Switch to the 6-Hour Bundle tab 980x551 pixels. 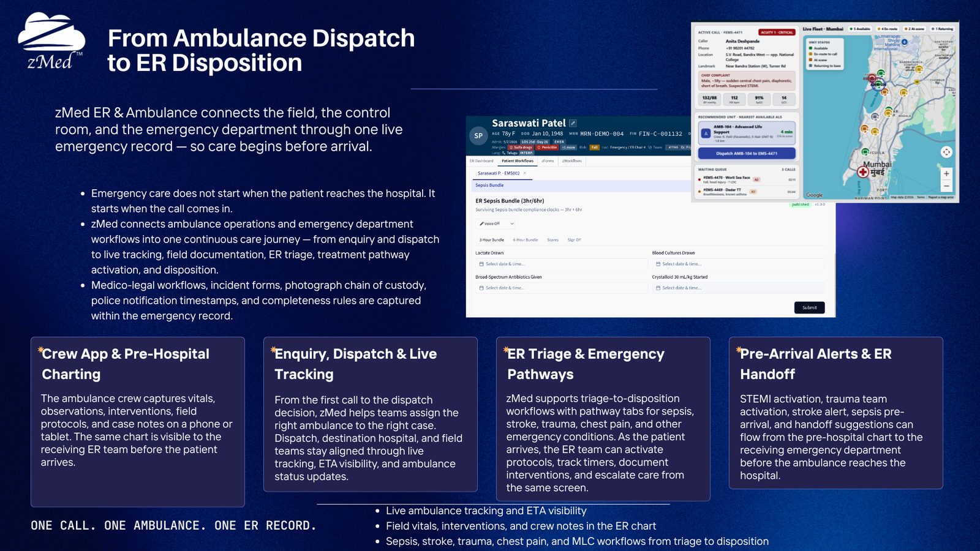pyautogui.click(x=526, y=240)
